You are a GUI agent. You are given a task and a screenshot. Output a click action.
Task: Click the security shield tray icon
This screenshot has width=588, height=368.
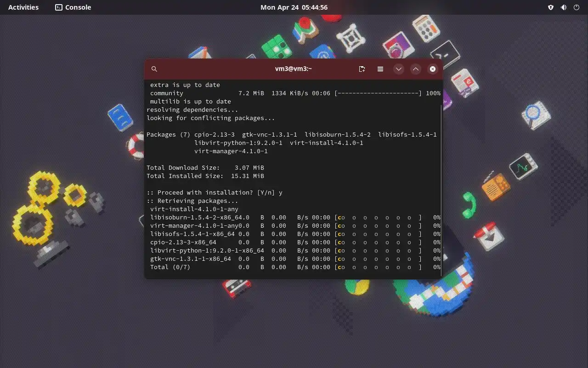(x=551, y=7)
